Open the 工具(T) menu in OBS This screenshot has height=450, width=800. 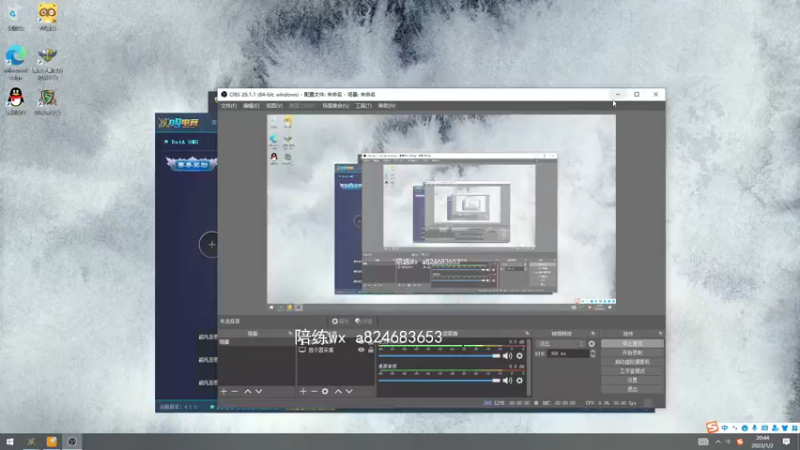point(363,106)
